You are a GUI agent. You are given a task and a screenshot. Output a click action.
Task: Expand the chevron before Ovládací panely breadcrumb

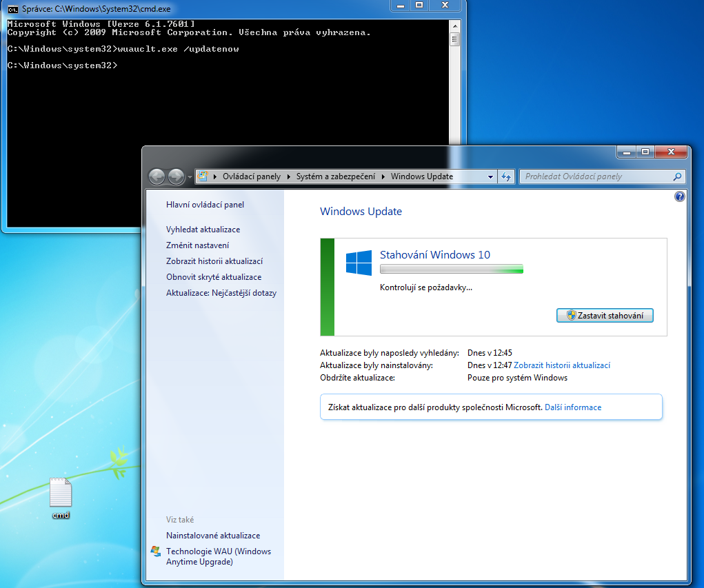tap(215, 176)
